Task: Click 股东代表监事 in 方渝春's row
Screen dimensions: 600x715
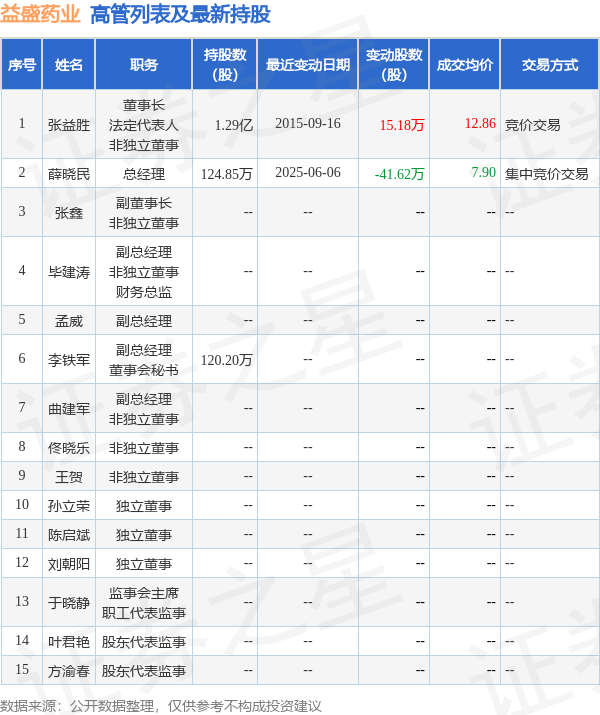Action: point(144,671)
